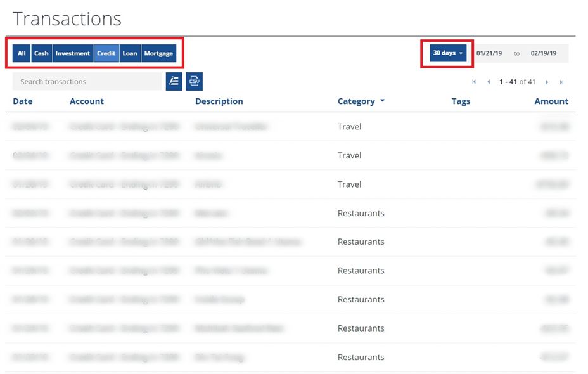Image resolution: width=588 pixels, height=374 pixels.
Task: Select the Credit account filter
Action: coord(106,53)
